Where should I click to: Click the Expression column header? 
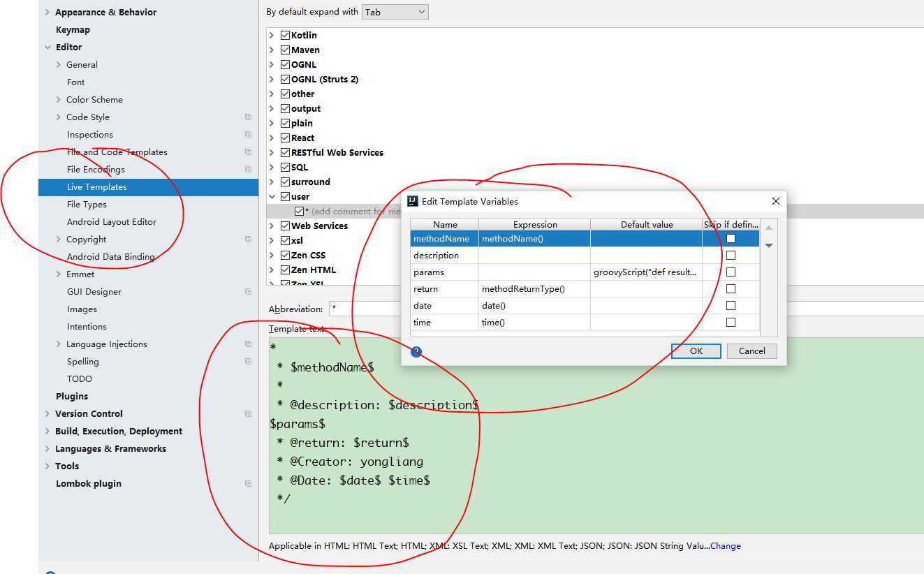[x=535, y=224]
